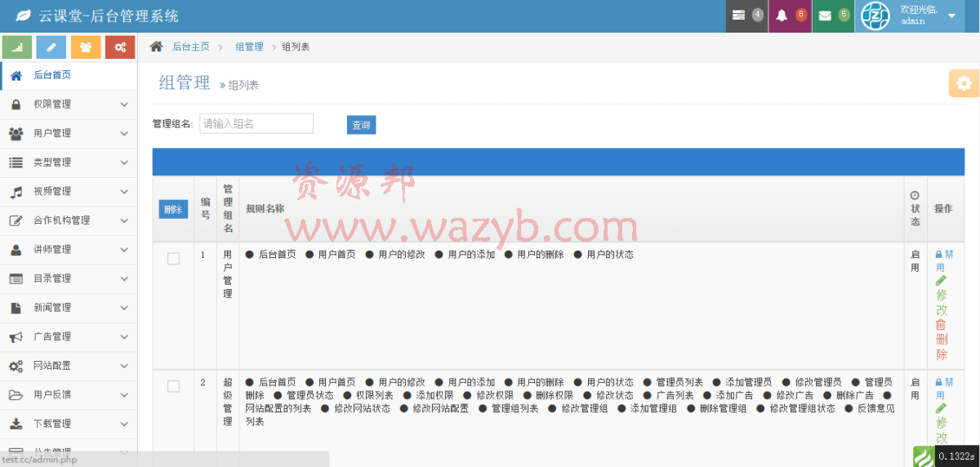Expand the 类型管理 chevron
The image size is (980, 467).
coord(124,162)
